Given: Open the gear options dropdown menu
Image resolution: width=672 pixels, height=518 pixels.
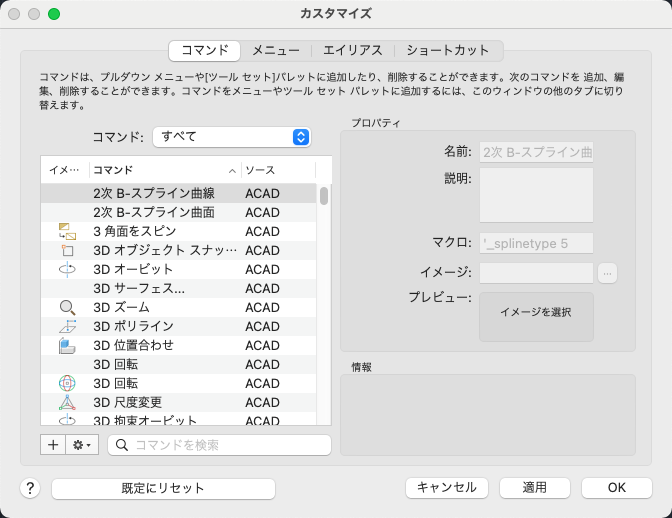Looking at the screenshot, I should (82, 445).
